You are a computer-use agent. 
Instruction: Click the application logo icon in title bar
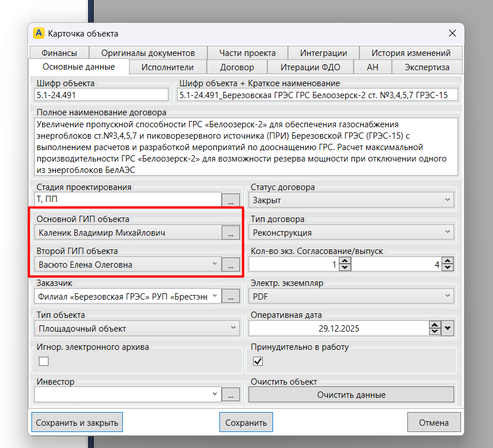click(x=39, y=33)
